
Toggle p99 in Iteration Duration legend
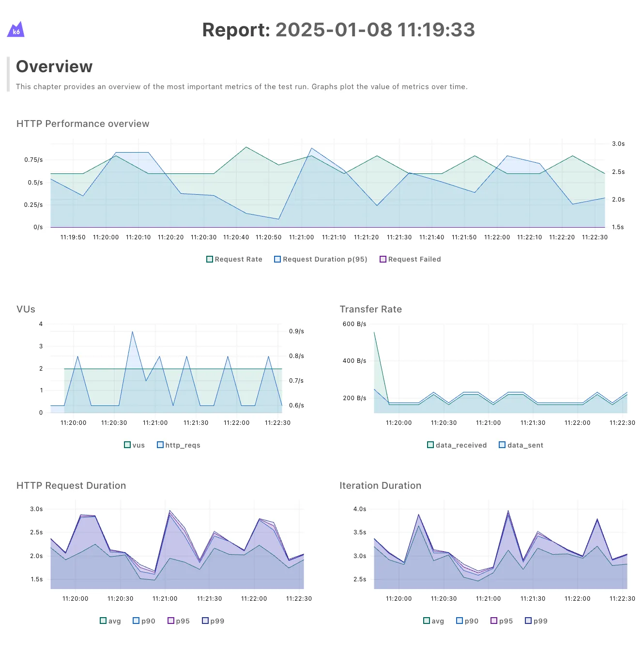click(537, 621)
